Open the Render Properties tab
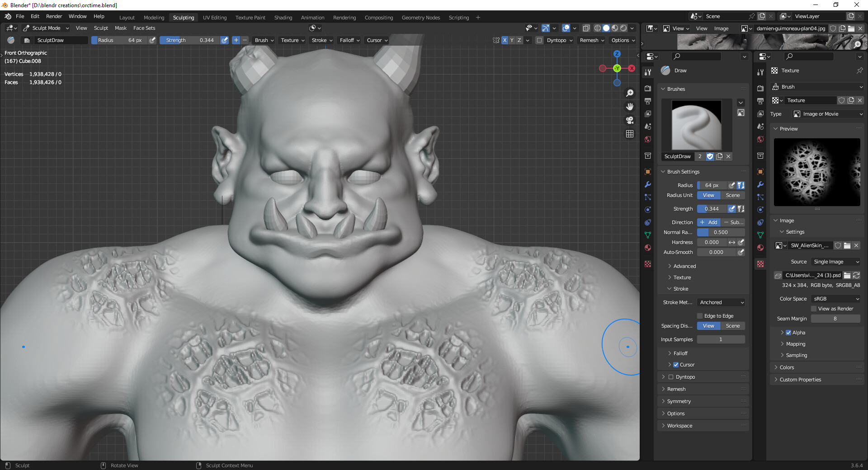 point(648,89)
